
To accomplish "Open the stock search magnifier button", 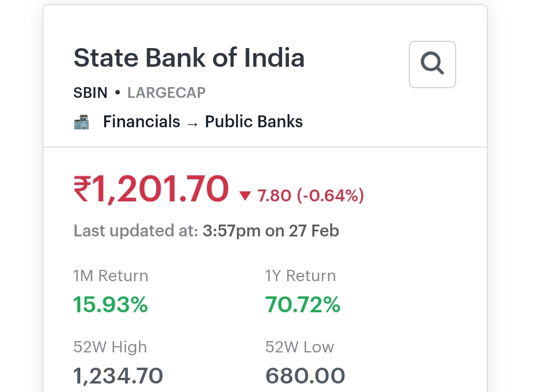I will click(432, 64).
